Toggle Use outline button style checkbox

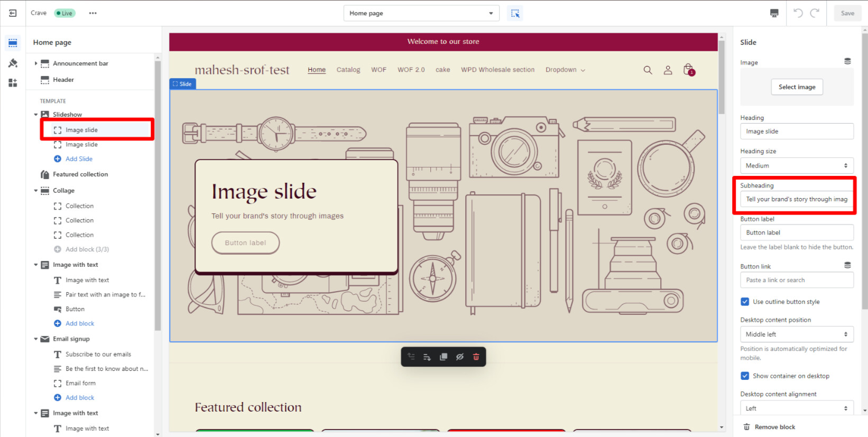coord(745,302)
